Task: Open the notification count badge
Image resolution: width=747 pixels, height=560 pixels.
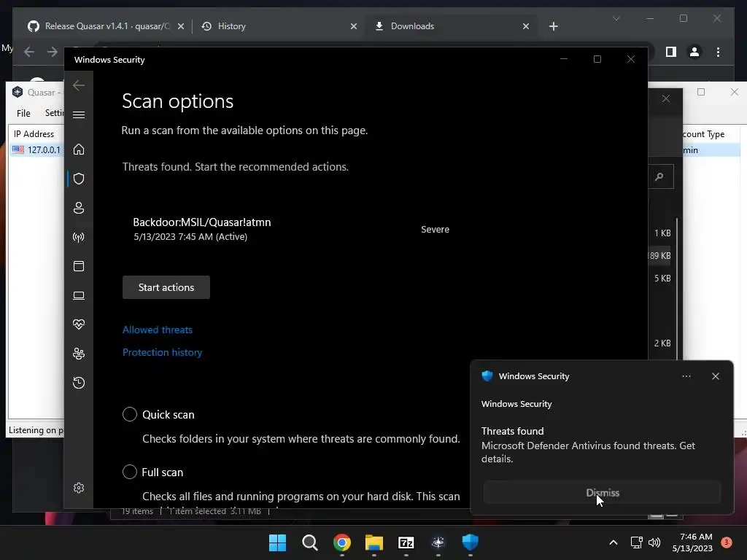Action: [727, 542]
